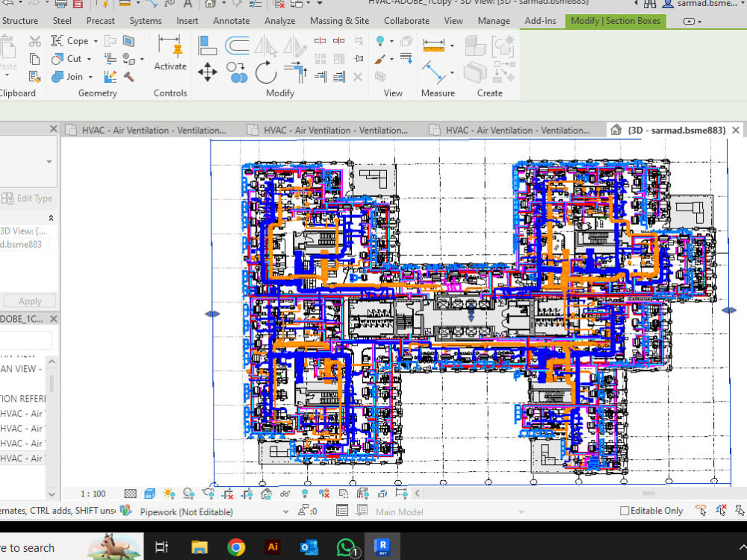
Task: Open the Hide in View lightbulb dropdown
Action: coord(391,41)
